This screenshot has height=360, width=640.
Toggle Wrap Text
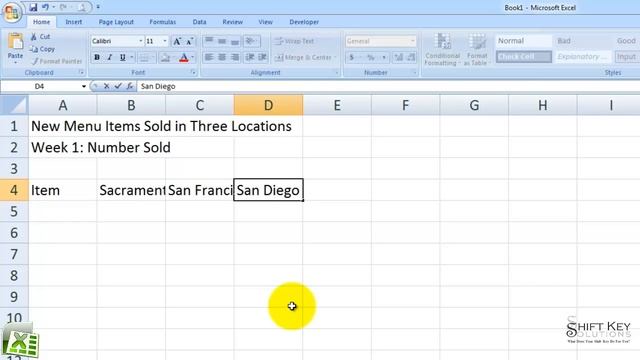click(x=295, y=41)
